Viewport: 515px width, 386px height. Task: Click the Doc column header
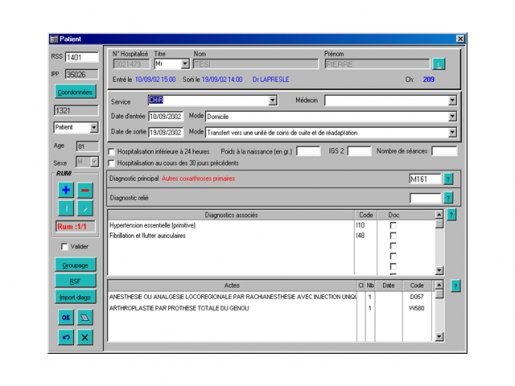[394, 215]
